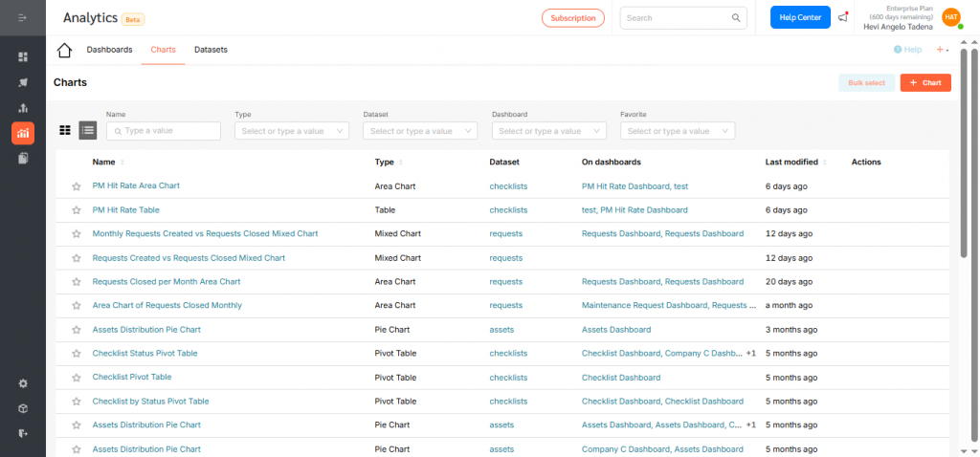Open the Type filter dropdown

tap(292, 131)
